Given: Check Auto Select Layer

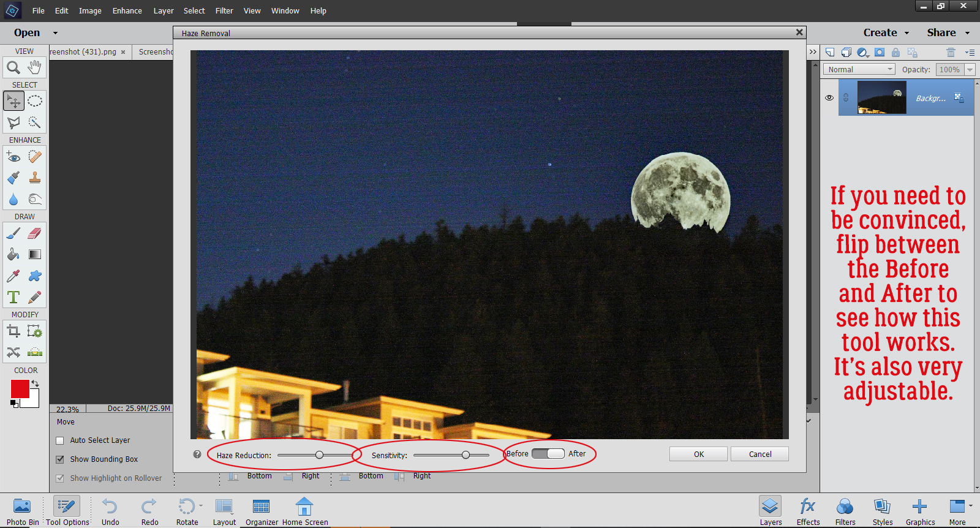Looking at the screenshot, I should point(60,440).
